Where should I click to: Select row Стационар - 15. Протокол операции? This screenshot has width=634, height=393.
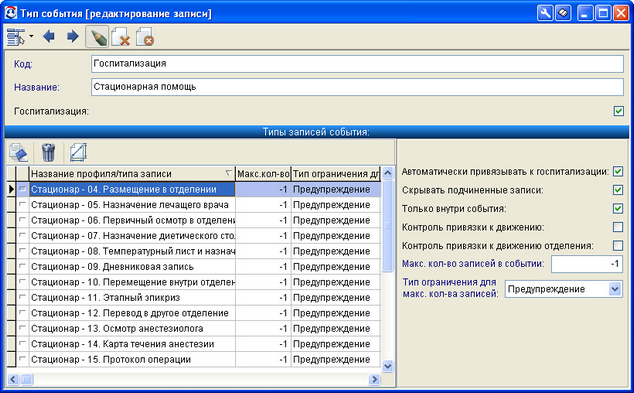coord(194,359)
